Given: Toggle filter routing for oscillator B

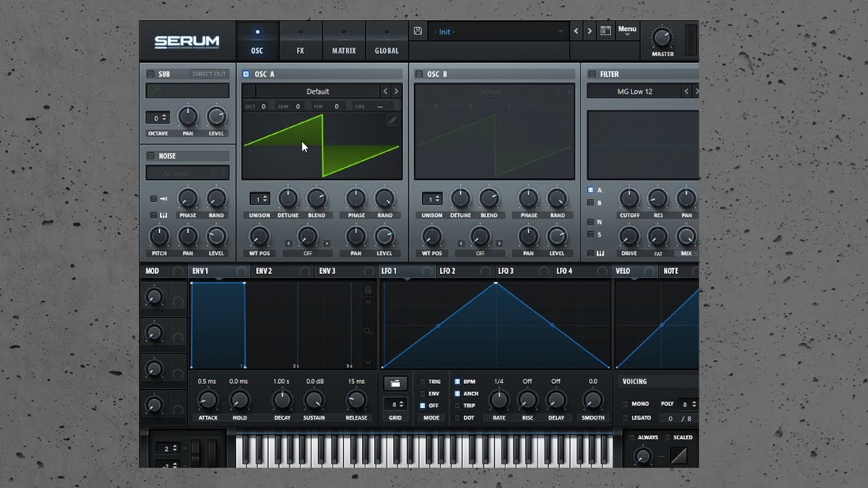Looking at the screenshot, I should click(x=591, y=203).
